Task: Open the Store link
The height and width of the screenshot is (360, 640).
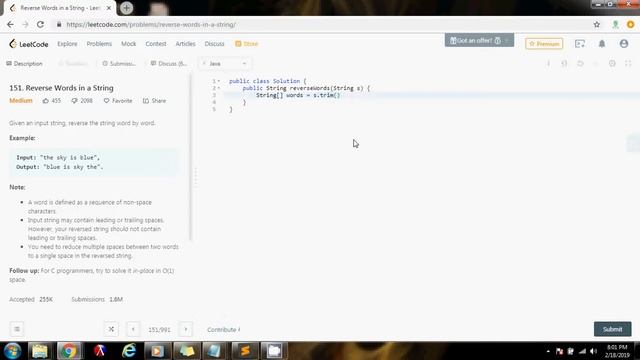Action: [247, 44]
